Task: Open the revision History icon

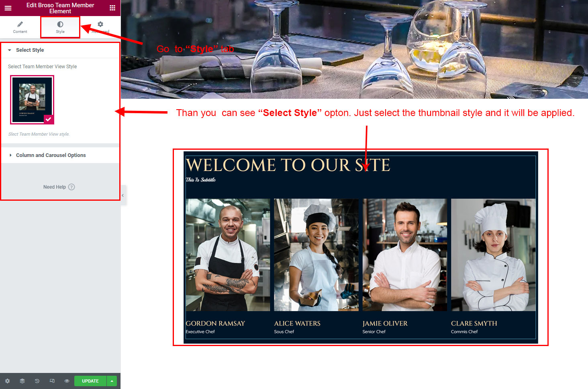Action: pyautogui.click(x=37, y=381)
